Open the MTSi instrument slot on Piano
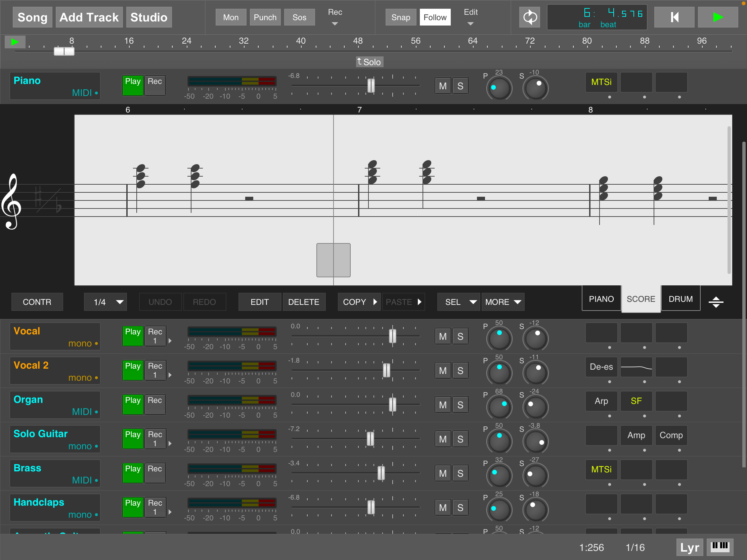The width and height of the screenshot is (747, 560). coord(601,82)
